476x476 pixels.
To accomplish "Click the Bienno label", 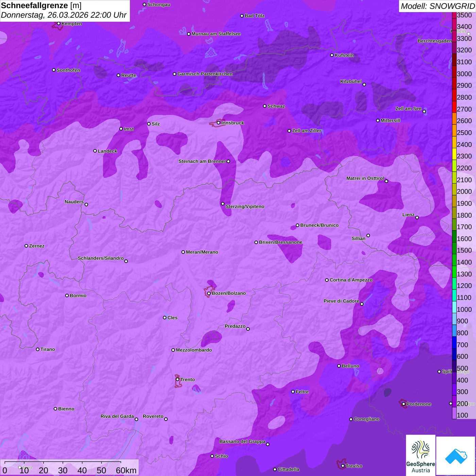I will (66, 409).
